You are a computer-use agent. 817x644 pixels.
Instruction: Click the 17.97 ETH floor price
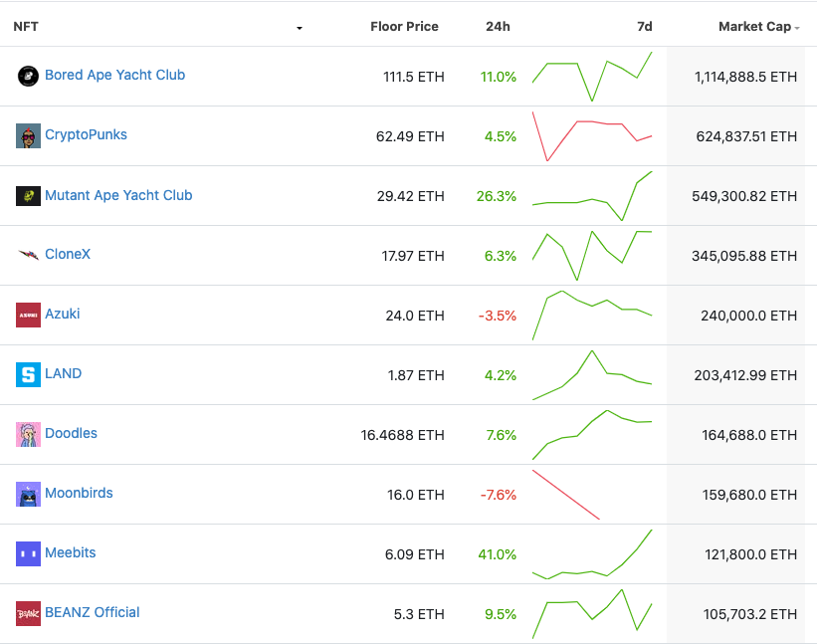[x=413, y=256]
